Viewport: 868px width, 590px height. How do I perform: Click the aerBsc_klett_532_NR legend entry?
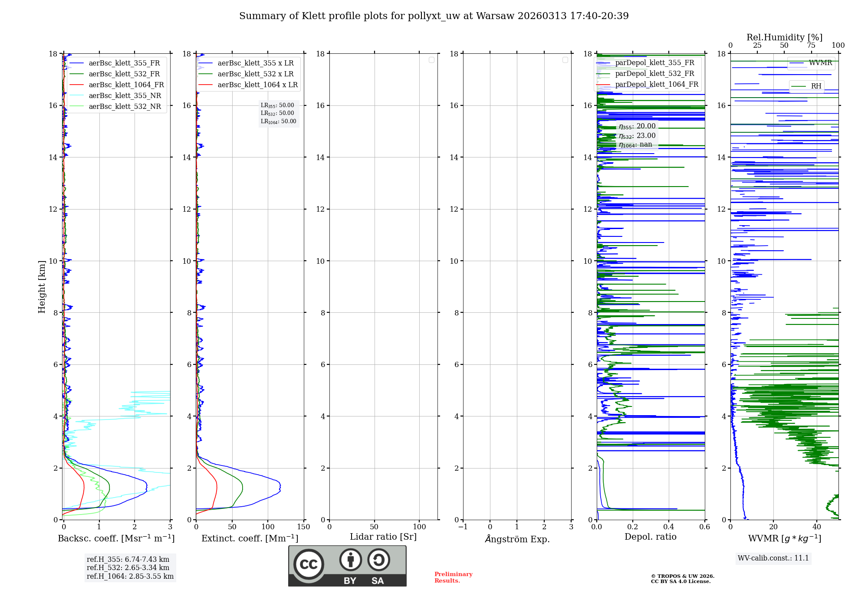tap(125, 106)
